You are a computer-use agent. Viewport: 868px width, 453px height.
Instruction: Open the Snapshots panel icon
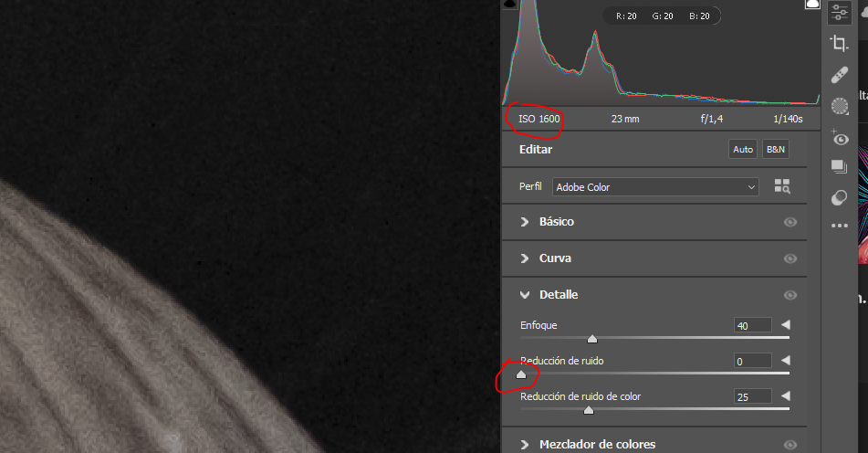tap(839, 167)
